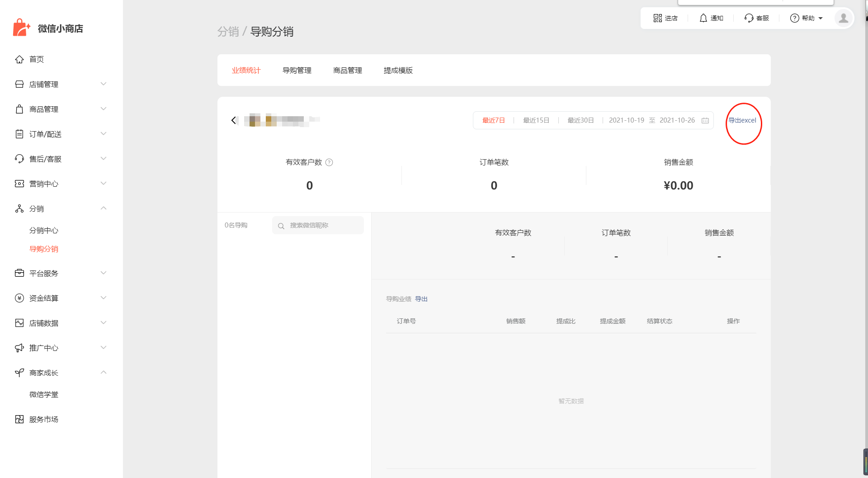
Task: Click the home icon beside 首页
Action: coord(19,59)
